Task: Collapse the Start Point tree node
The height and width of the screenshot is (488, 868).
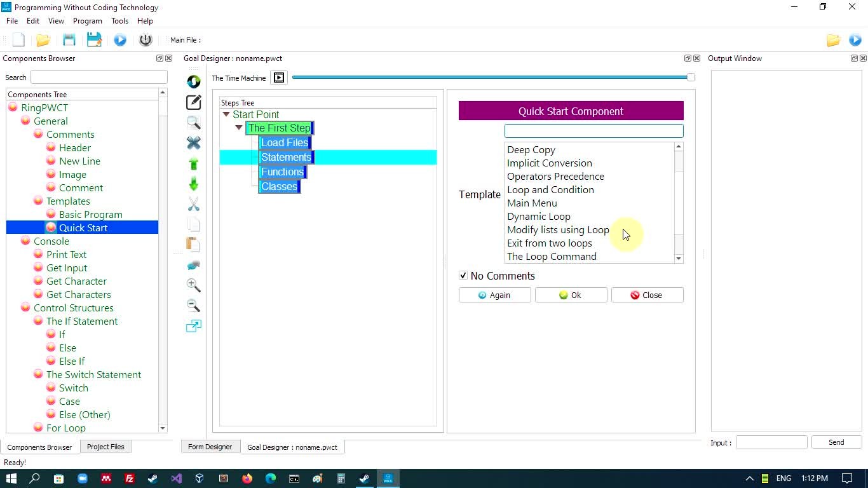Action: 226,114
